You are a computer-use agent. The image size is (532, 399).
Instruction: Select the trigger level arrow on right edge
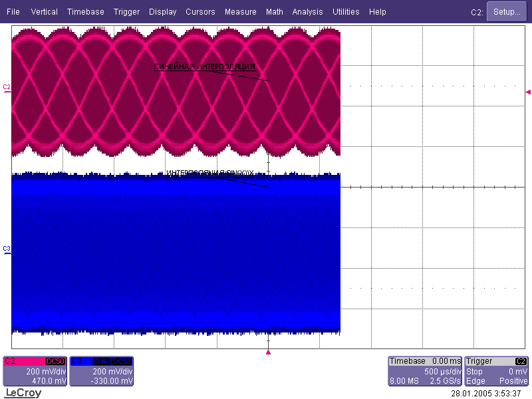click(x=528, y=92)
